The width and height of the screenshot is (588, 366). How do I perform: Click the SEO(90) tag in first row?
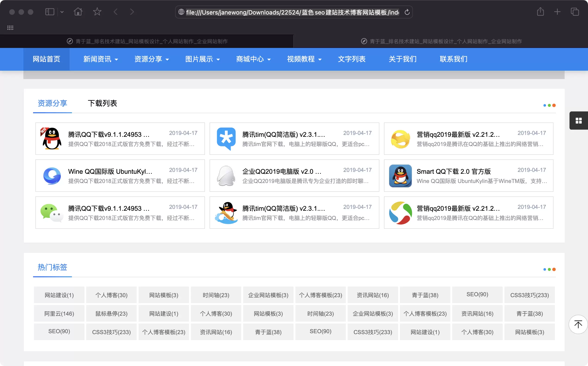point(477,295)
